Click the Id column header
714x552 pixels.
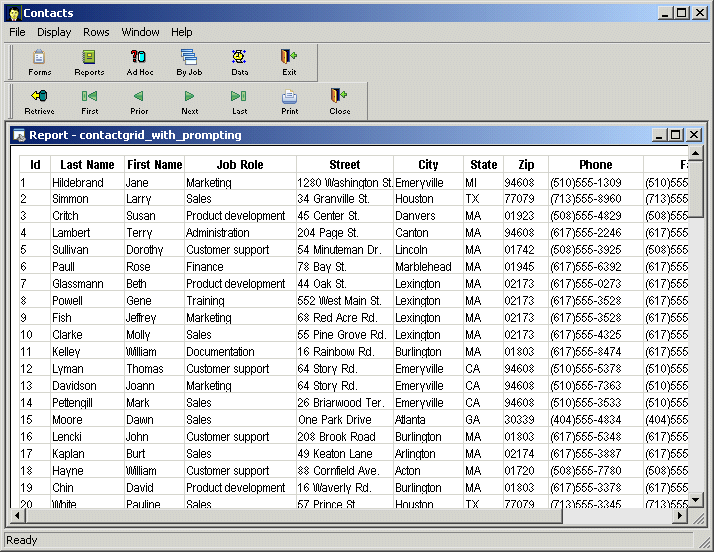pyautogui.click(x=35, y=164)
